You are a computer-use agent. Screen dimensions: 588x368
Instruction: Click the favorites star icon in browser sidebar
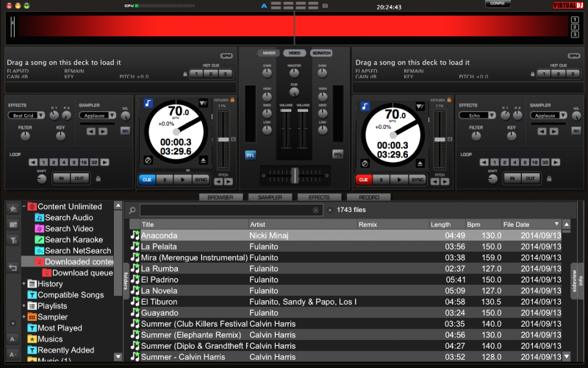click(13, 209)
